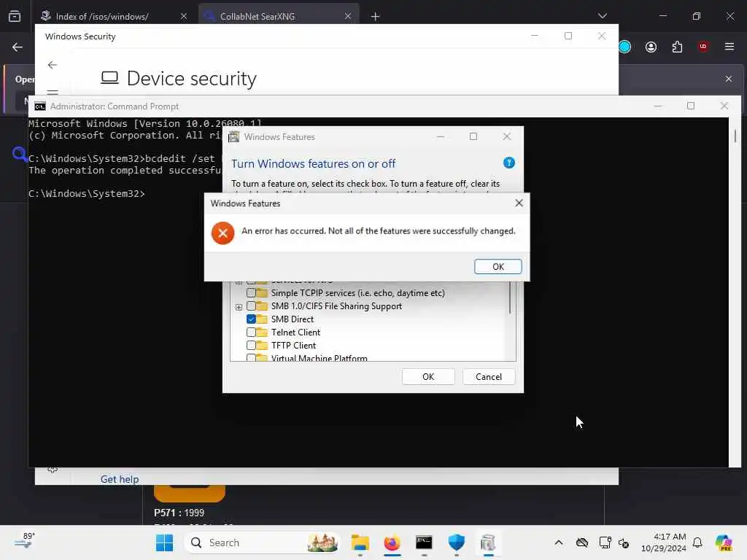Viewport: 747px width, 560px height.
Task: Click the Command Prompt vertical scrollbar
Action: click(735, 136)
